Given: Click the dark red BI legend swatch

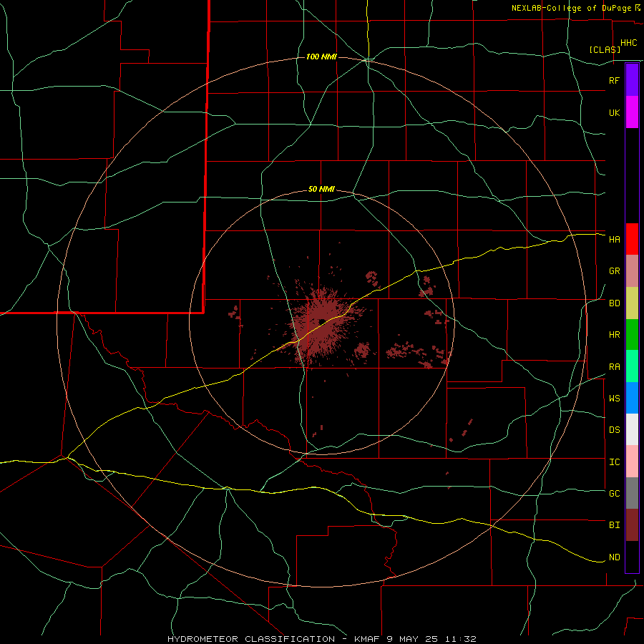Looking at the screenshot, I should click(x=632, y=525).
